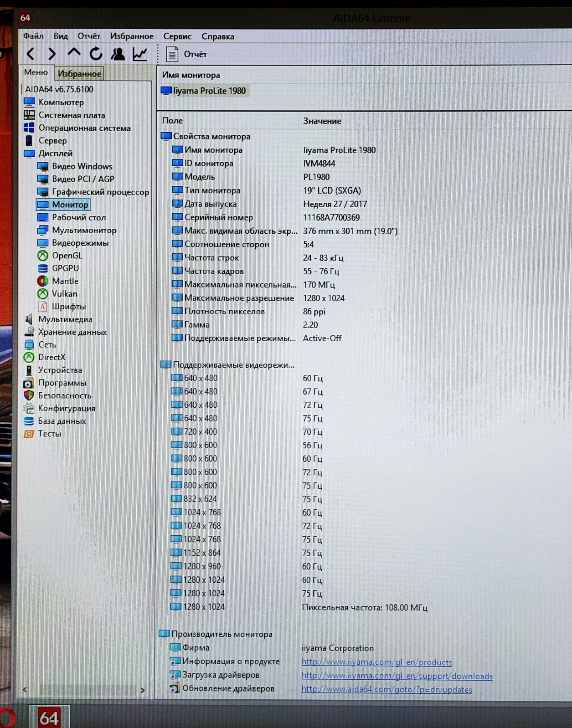Click the Mantle icon in the tree

(x=42, y=281)
